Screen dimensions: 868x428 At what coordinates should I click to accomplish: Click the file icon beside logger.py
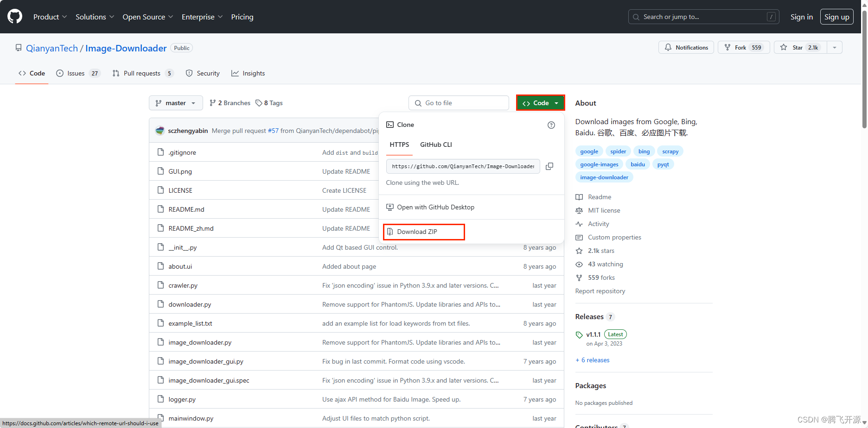(x=160, y=399)
